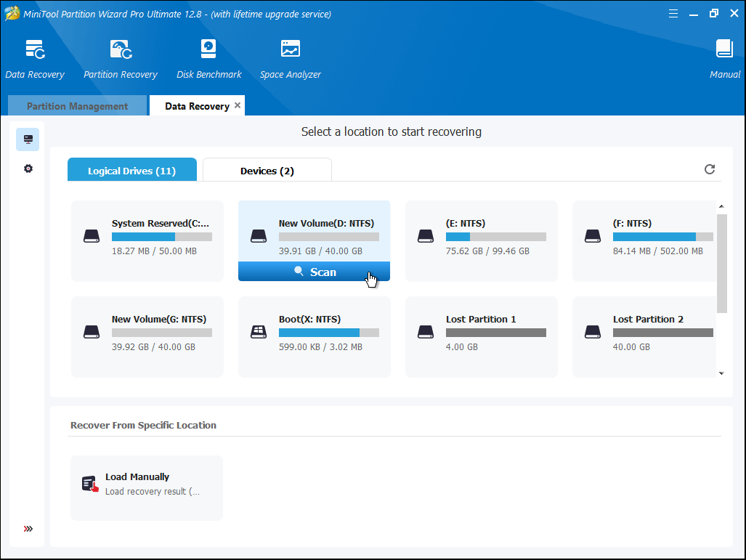
Task: Click Lost Partition 1 title
Action: click(x=481, y=320)
